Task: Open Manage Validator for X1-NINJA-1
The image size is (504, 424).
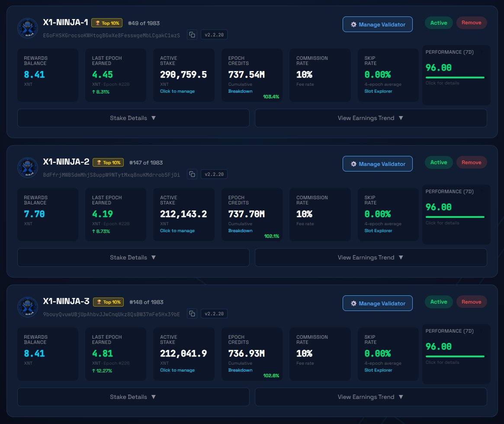Action: click(x=378, y=24)
